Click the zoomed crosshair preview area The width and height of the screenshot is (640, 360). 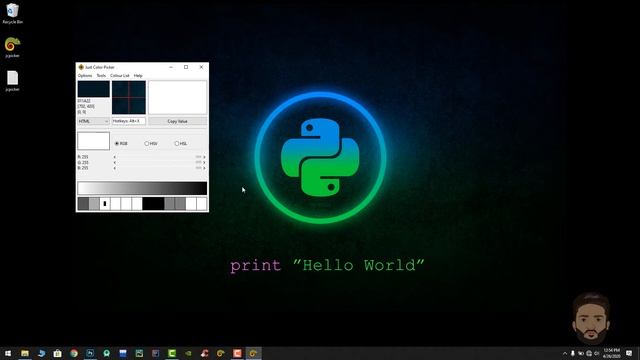129,98
